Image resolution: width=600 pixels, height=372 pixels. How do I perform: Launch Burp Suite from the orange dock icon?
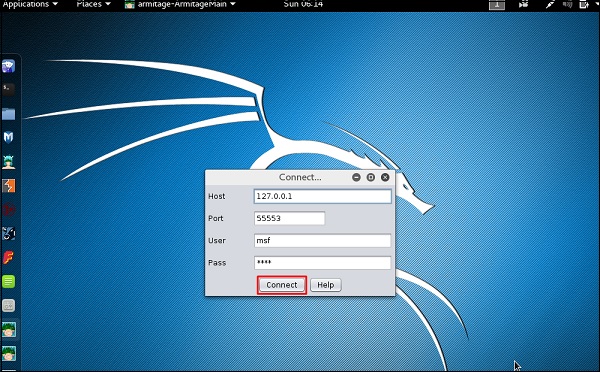click(8, 186)
